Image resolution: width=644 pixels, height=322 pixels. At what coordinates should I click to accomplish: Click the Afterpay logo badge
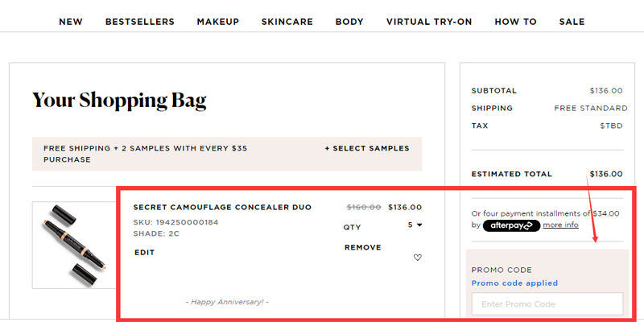tap(511, 225)
